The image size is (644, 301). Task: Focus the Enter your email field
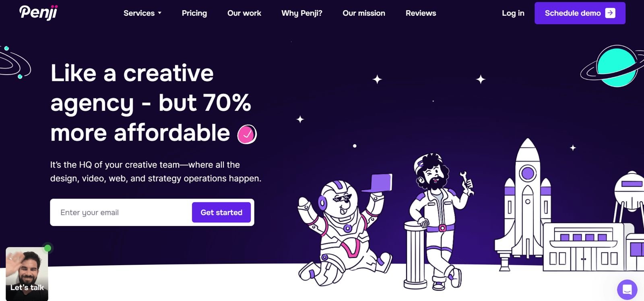pos(121,212)
